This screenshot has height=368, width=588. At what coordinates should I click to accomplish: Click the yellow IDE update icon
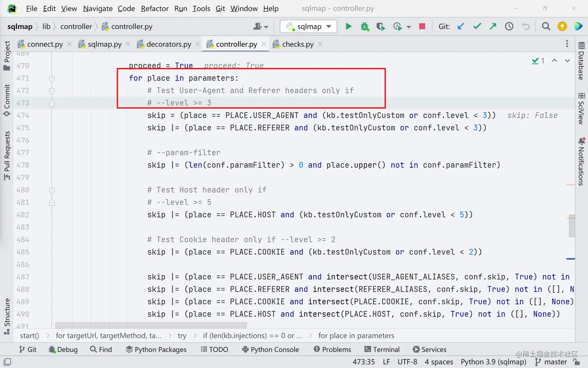pos(562,26)
